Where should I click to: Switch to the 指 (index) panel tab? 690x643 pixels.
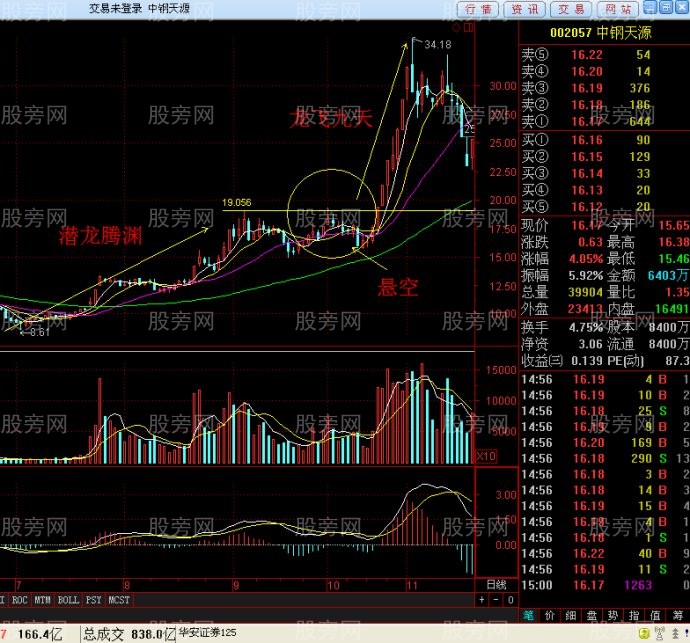[635, 615]
